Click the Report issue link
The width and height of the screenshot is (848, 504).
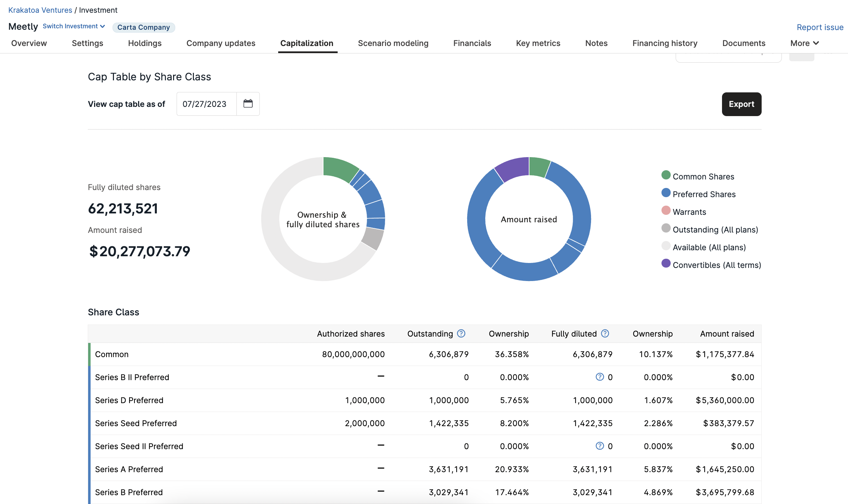(x=820, y=27)
